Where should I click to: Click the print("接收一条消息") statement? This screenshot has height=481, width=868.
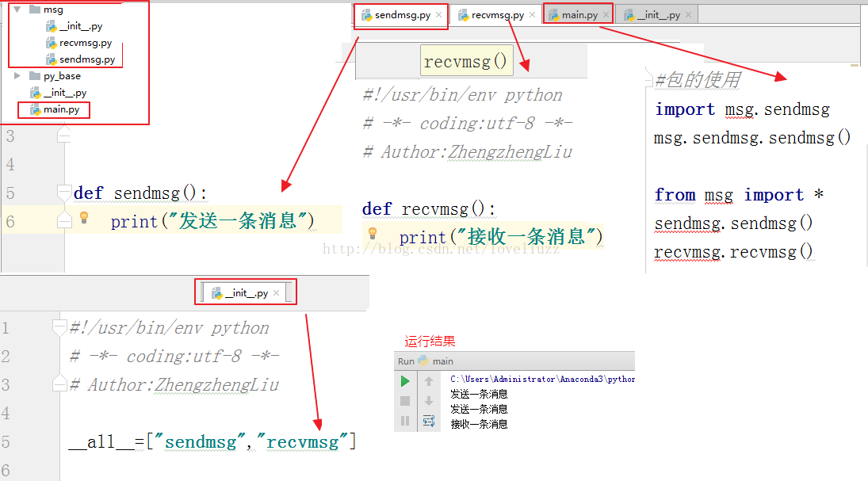coord(501,237)
